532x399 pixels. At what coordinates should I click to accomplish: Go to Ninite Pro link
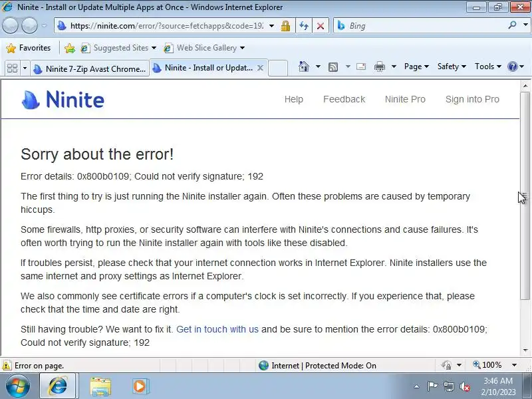(x=405, y=99)
